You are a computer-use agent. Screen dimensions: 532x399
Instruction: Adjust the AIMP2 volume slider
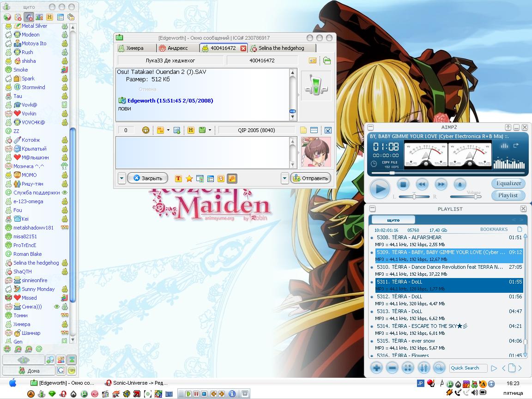[465, 197]
